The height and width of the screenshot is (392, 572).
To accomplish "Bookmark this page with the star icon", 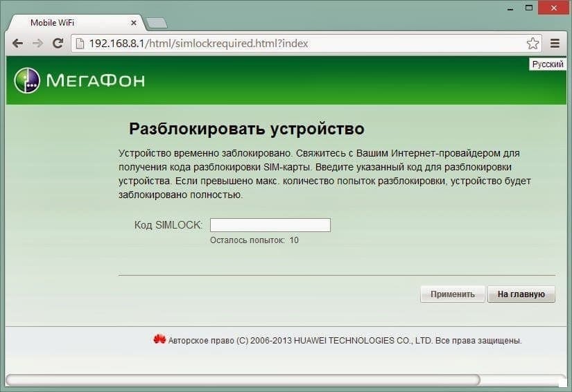I will click(532, 44).
